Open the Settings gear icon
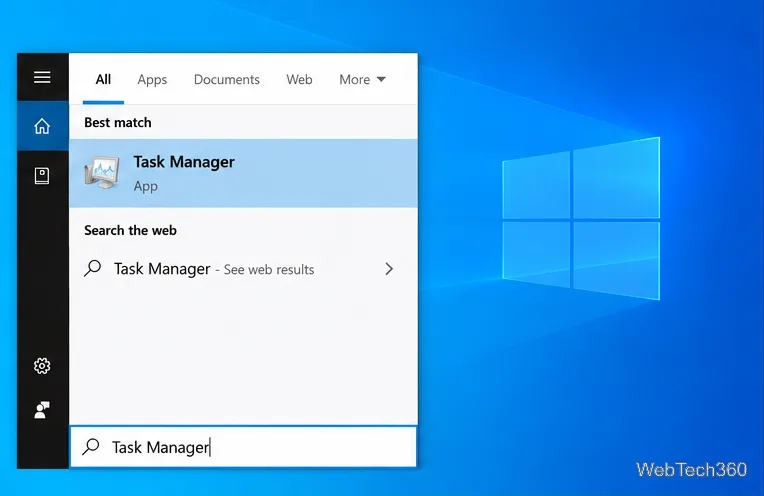The height and width of the screenshot is (496, 764). click(x=42, y=366)
